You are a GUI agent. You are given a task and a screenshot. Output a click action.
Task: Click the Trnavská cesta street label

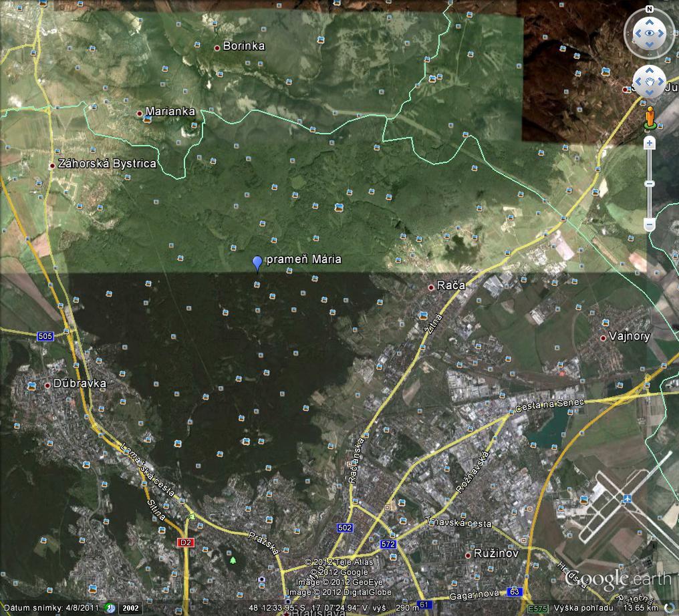[458, 522]
